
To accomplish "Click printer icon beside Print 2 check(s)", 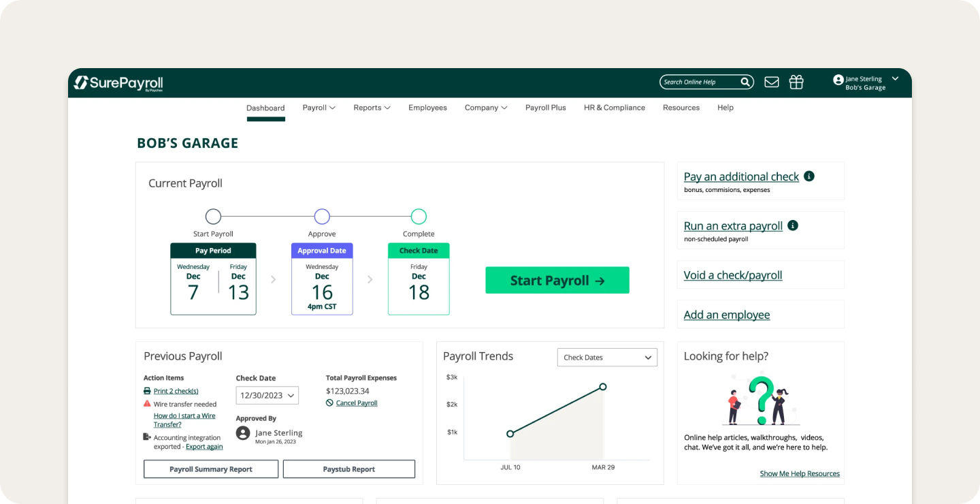I will point(147,391).
